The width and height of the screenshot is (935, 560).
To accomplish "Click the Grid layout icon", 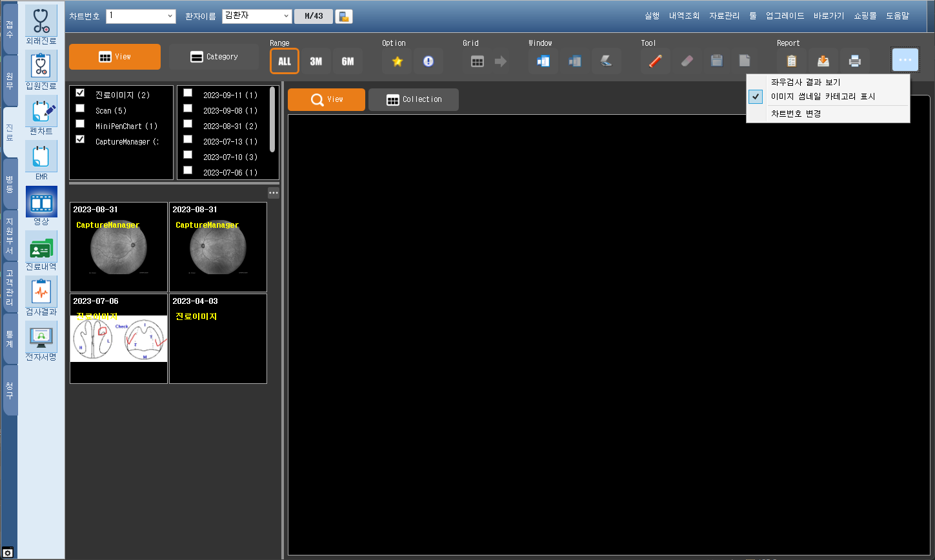I will click(478, 61).
